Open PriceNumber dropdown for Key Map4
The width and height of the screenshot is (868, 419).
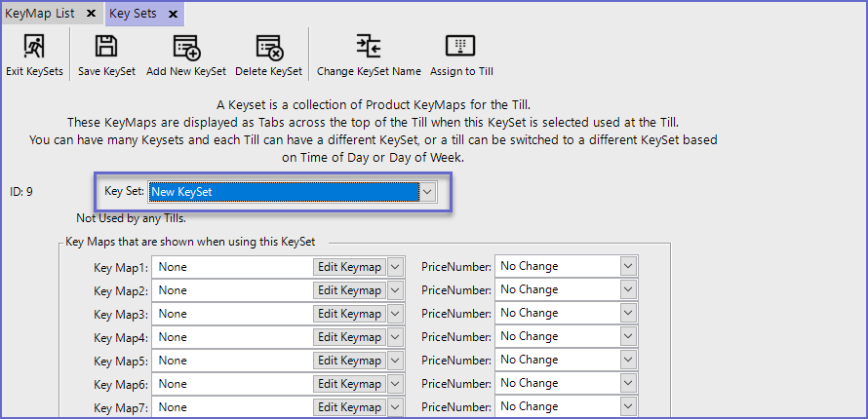626,336
